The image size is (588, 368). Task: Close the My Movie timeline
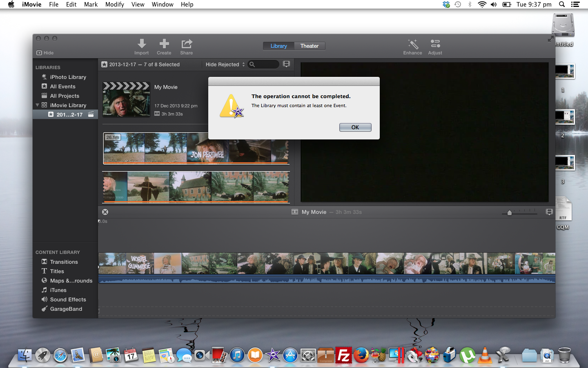(105, 212)
